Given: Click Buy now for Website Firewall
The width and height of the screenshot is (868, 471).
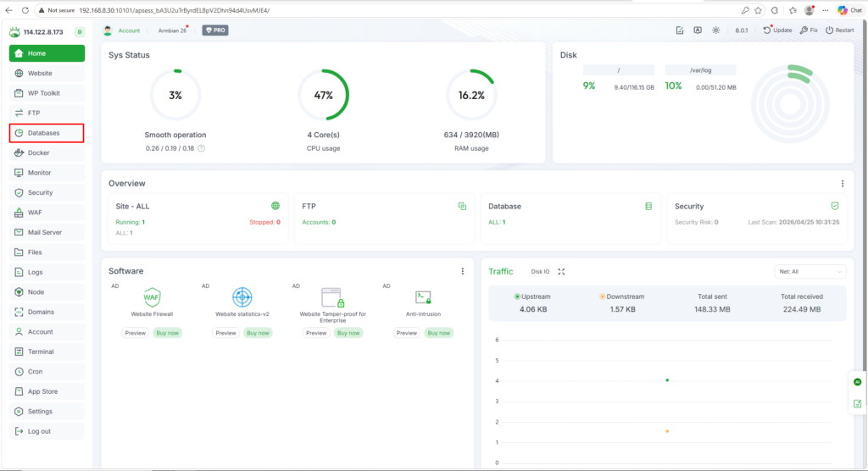Looking at the screenshot, I should pyautogui.click(x=167, y=333).
